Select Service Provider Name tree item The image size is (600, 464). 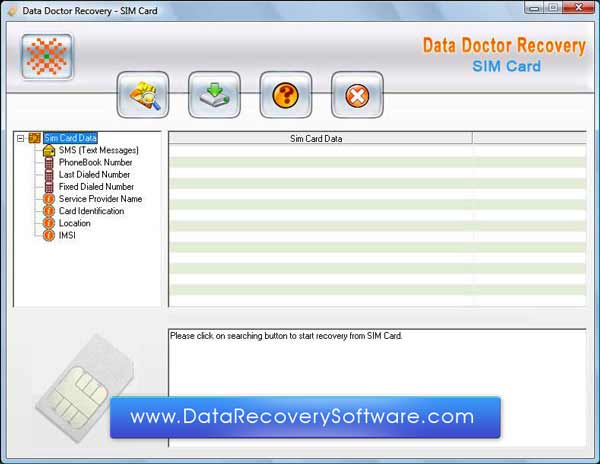point(100,199)
